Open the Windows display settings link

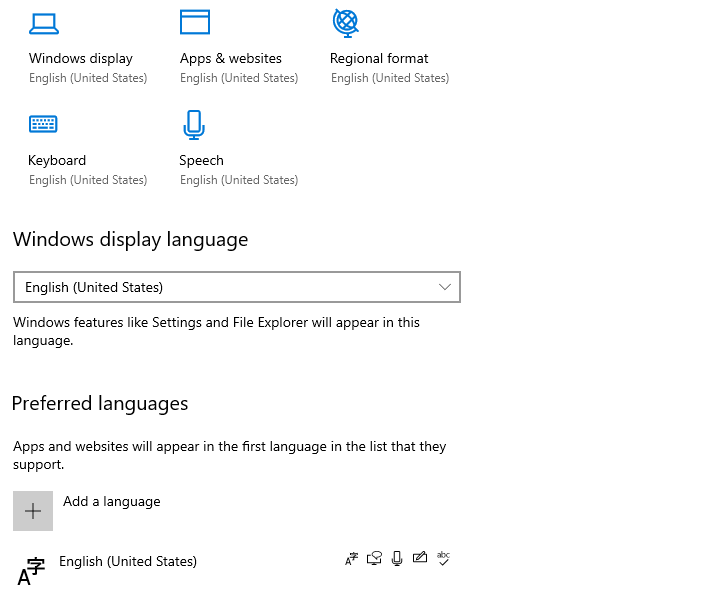81,58
